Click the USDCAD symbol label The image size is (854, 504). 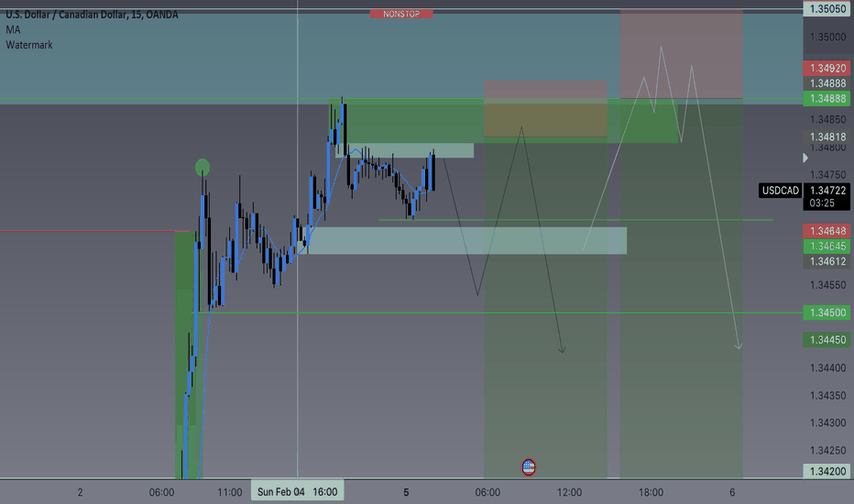tap(781, 191)
